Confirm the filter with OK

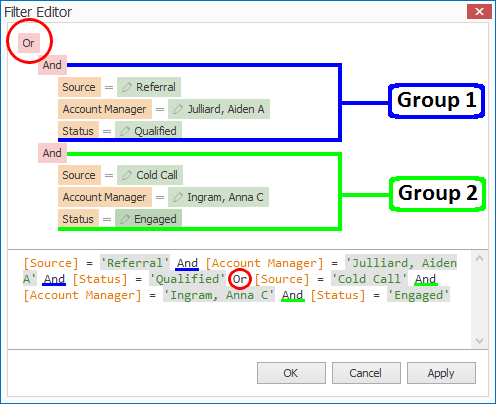pyautogui.click(x=291, y=373)
